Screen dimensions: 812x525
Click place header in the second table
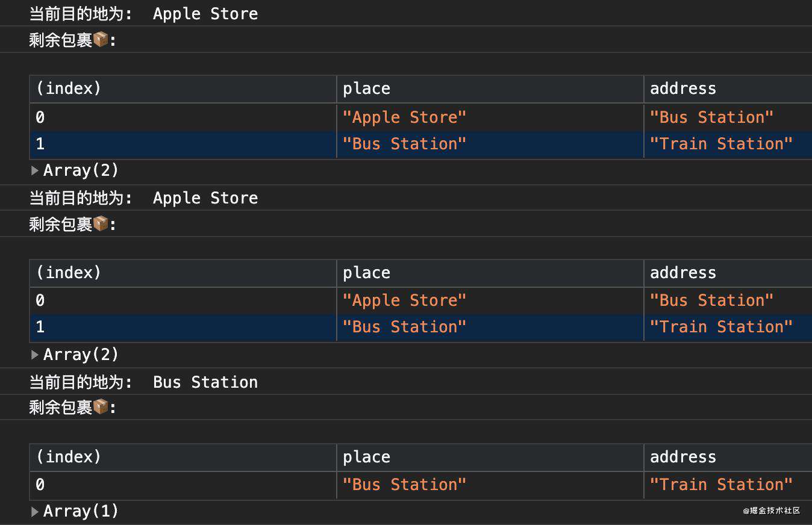[490, 273]
